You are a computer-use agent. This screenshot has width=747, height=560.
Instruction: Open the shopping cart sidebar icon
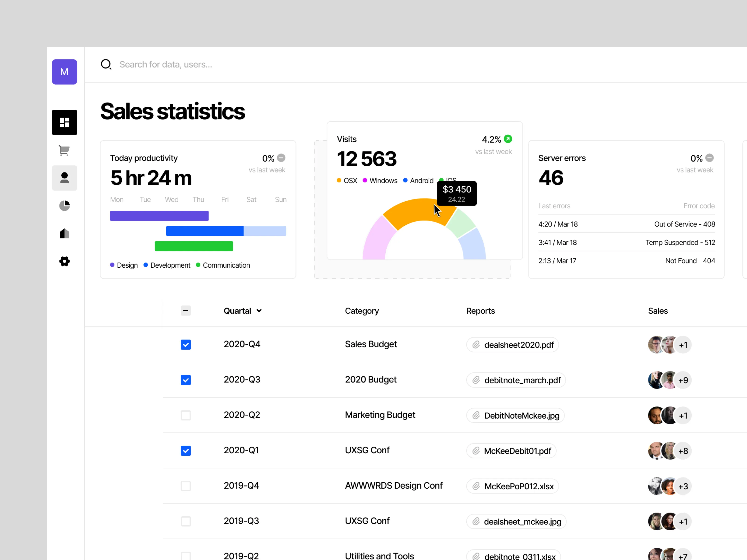coord(64,150)
